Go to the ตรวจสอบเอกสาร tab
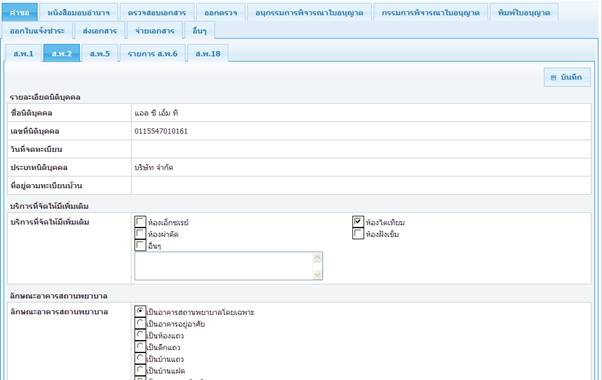The image size is (602, 380). point(157,13)
